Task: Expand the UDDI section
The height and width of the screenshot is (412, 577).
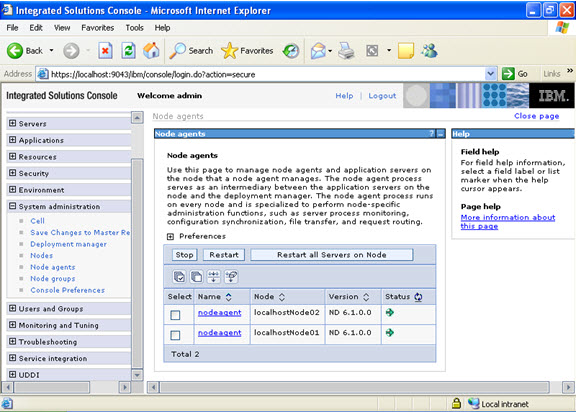Action: [x=13, y=374]
